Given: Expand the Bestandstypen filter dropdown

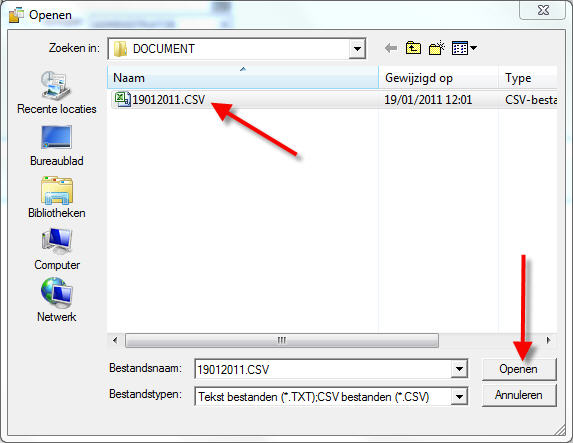Looking at the screenshot, I should pos(459,397).
